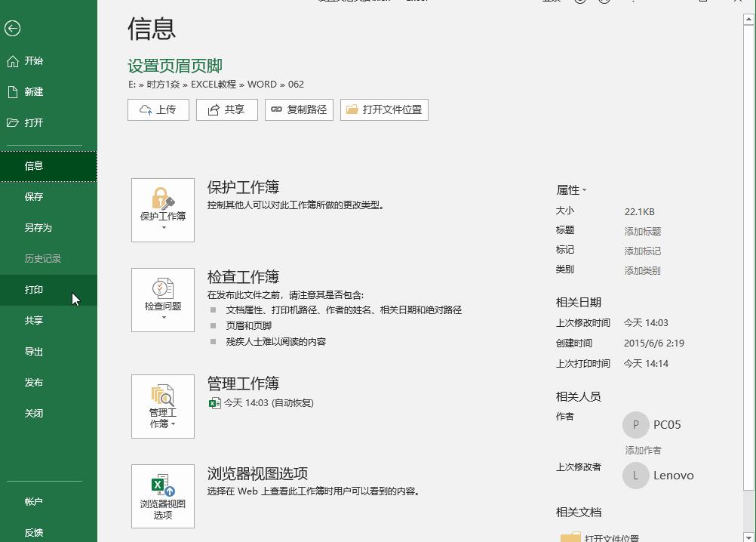756x542 pixels.
Task: Click 添加作者 to add an author
Action: pyautogui.click(x=643, y=450)
